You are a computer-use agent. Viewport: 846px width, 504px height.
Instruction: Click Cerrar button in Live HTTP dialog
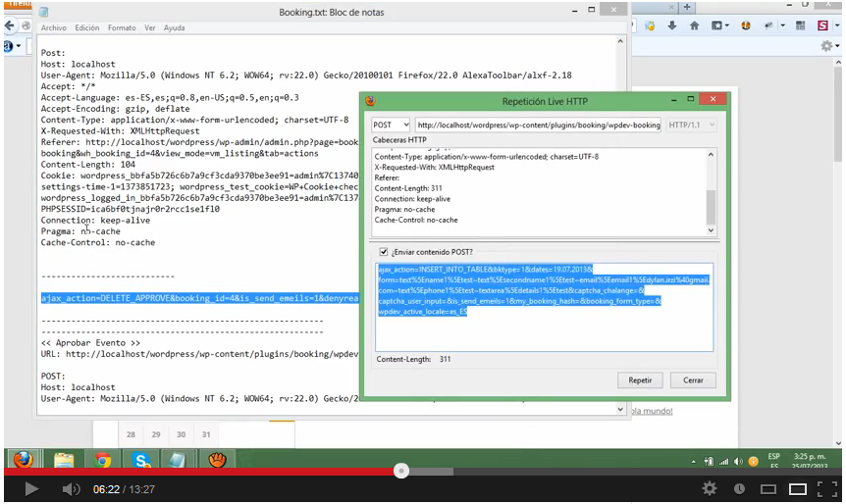pyautogui.click(x=693, y=380)
